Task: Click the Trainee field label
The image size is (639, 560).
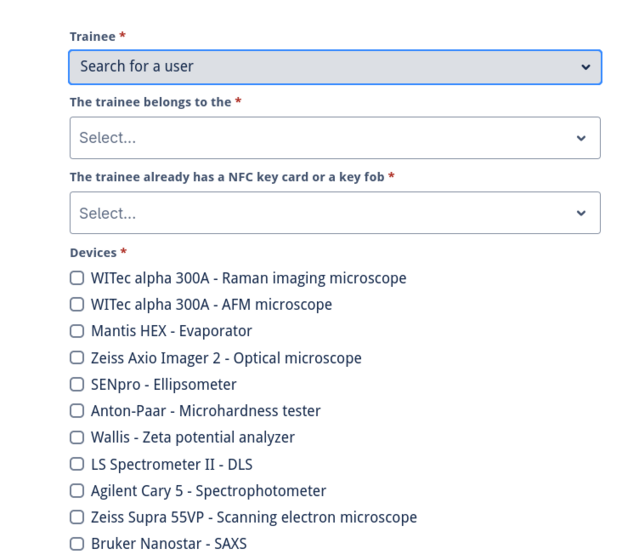Action: click(93, 37)
